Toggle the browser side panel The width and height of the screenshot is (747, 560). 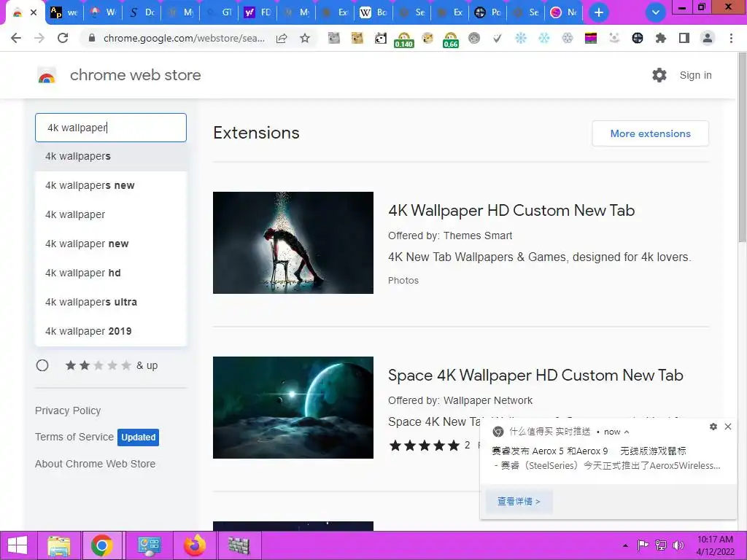pyautogui.click(x=684, y=38)
